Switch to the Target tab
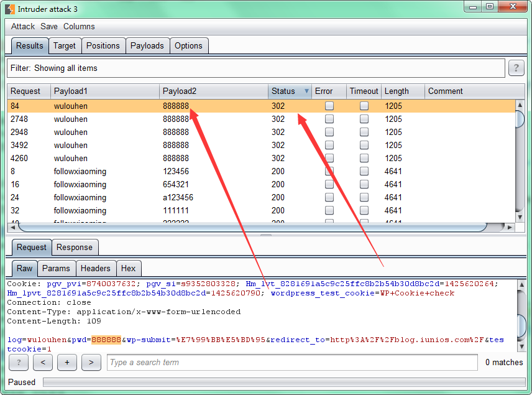Screen dimensions: 532x395 [x=65, y=46]
